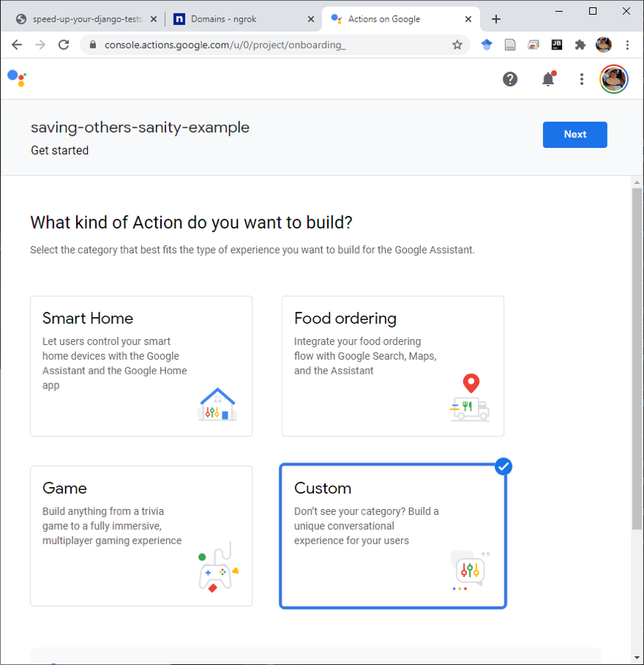
Task: Reload the page
Action: [64, 44]
